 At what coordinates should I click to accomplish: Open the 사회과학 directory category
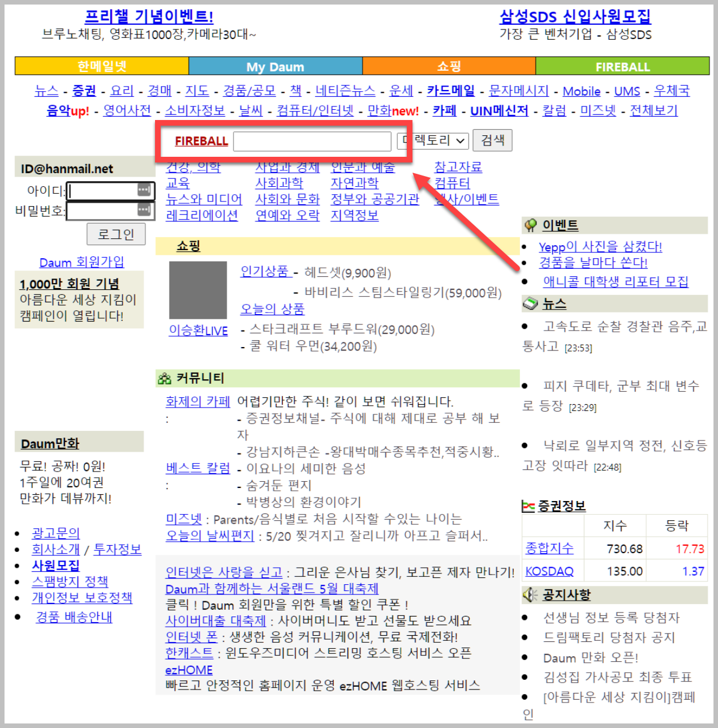(x=280, y=183)
